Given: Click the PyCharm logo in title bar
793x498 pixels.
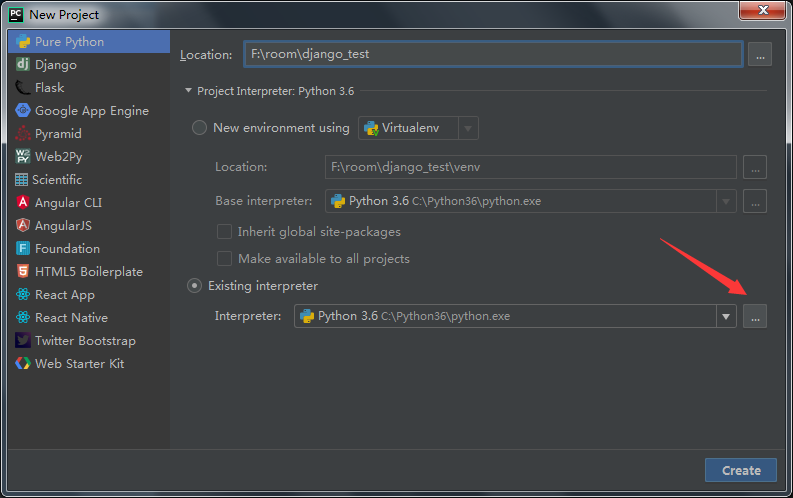Looking at the screenshot, I should (16, 15).
